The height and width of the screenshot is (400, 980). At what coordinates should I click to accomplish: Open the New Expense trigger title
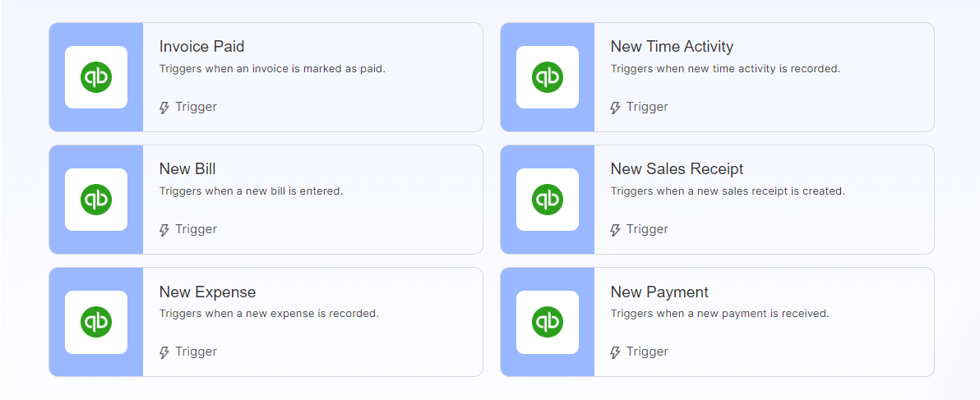click(x=207, y=292)
